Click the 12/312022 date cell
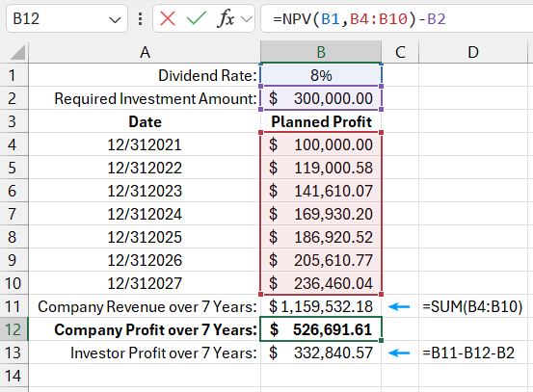Screen dimensions: 533x392 pos(145,168)
